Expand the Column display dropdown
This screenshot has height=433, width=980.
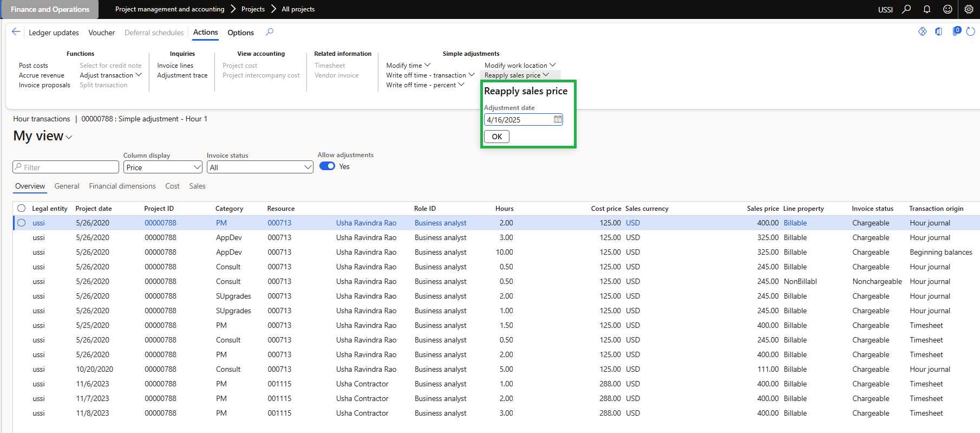point(197,167)
